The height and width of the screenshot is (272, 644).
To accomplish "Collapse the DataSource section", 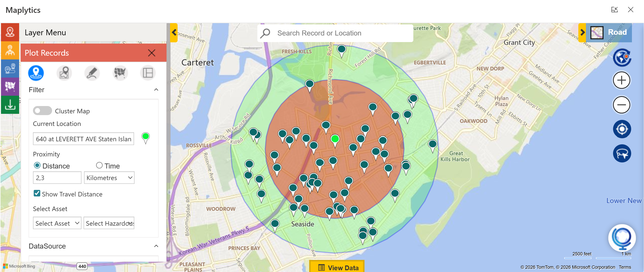I will [156, 246].
